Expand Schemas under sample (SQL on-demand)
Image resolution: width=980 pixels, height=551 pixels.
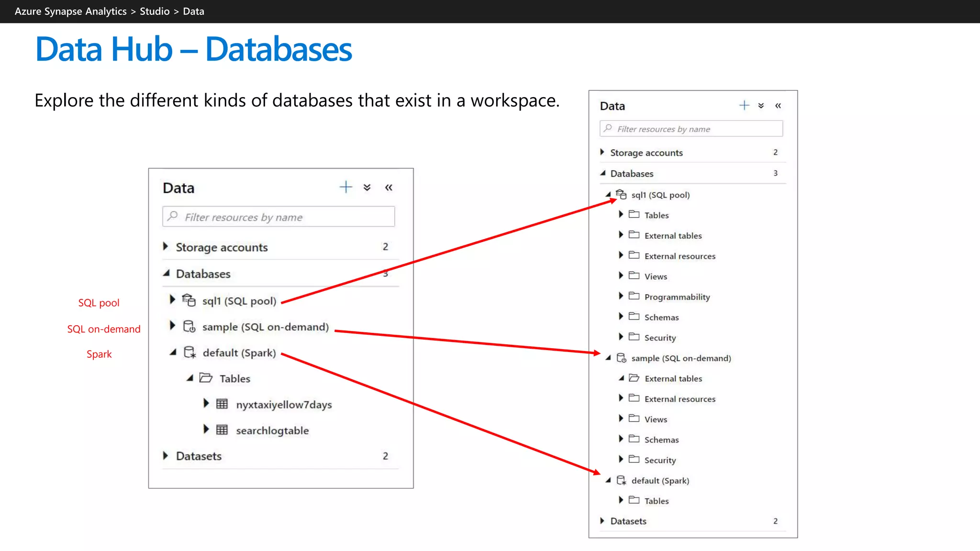pyautogui.click(x=621, y=439)
